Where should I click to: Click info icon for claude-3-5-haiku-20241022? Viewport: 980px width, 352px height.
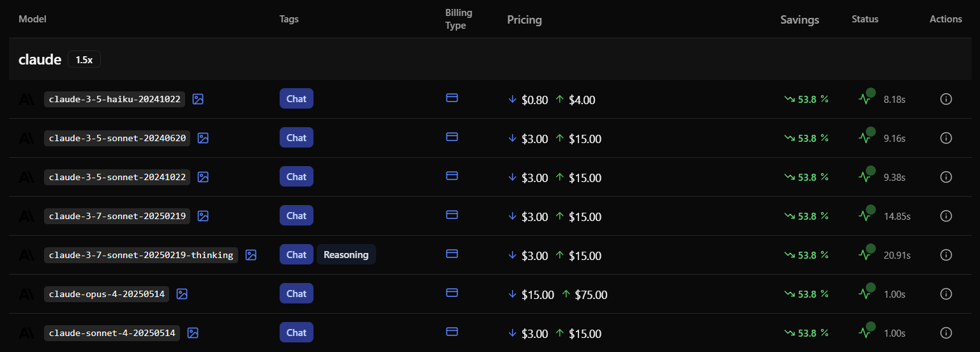tap(946, 99)
